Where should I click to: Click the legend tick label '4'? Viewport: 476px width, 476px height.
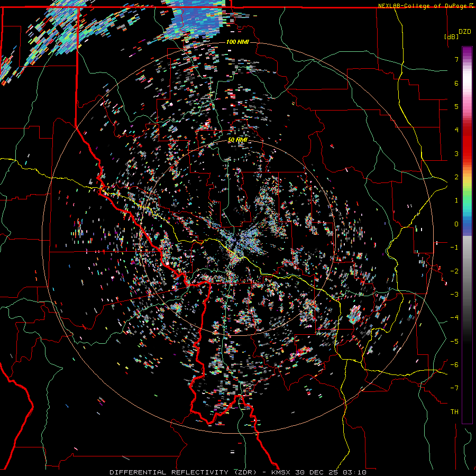(456, 130)
